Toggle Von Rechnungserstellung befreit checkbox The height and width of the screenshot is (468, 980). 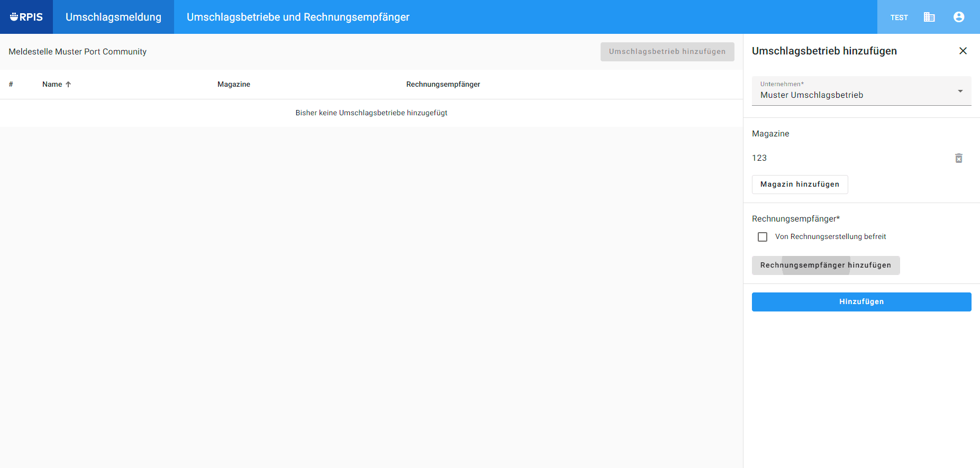click(763, 237)
